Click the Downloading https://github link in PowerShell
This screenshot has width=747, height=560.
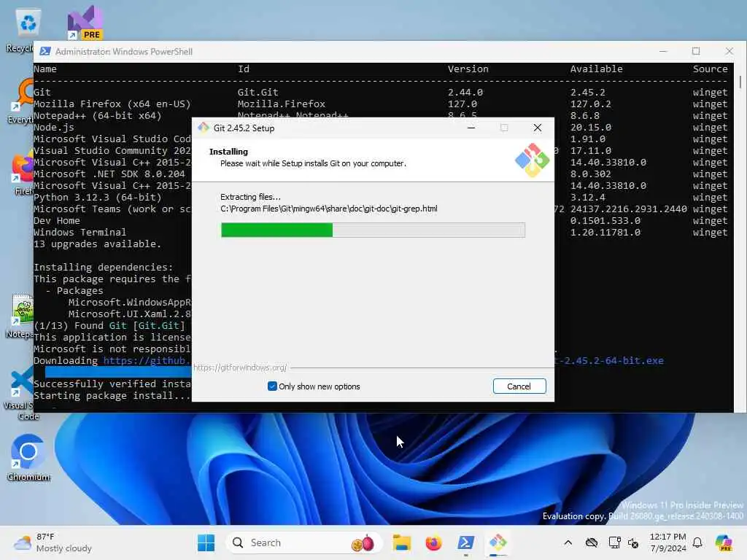pos(147,360)
